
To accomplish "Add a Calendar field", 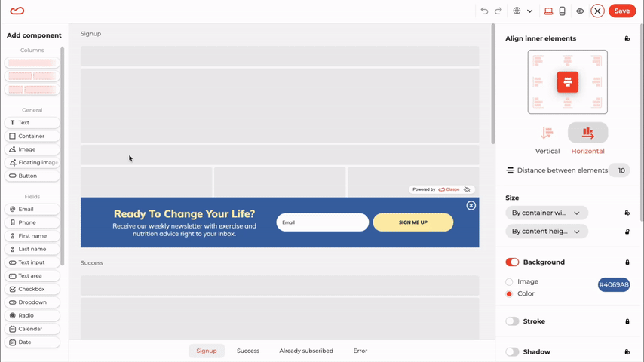I will [x=32, y=329].
